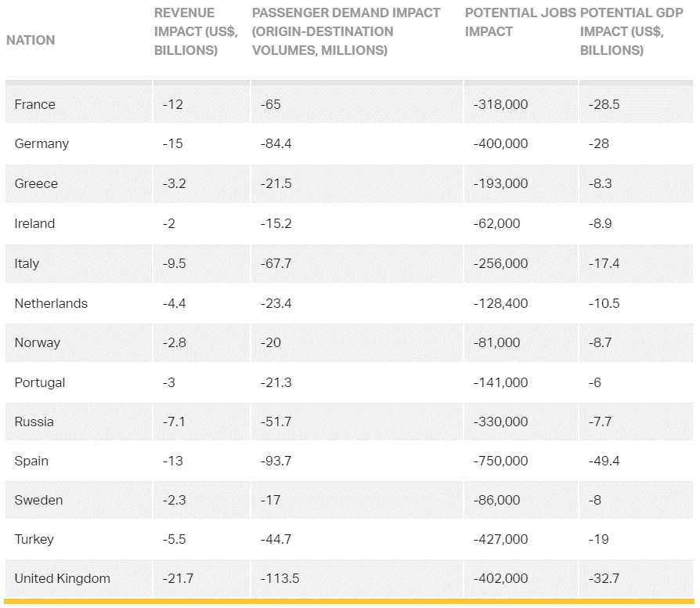
Task: Select United Kingdom's GDP value -32.7
Action: coord(604,578)
